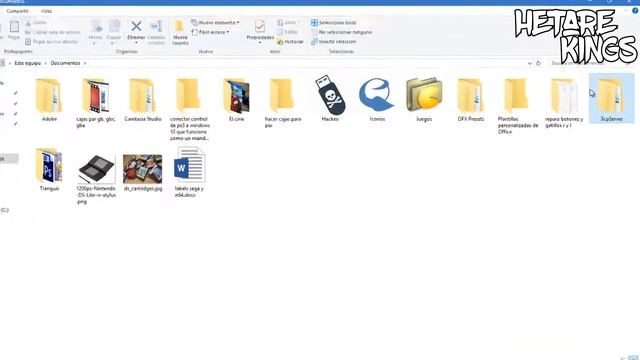Switch to the Compartir ribbon tab
Screen dimensions: 640x360
point(18,11)
